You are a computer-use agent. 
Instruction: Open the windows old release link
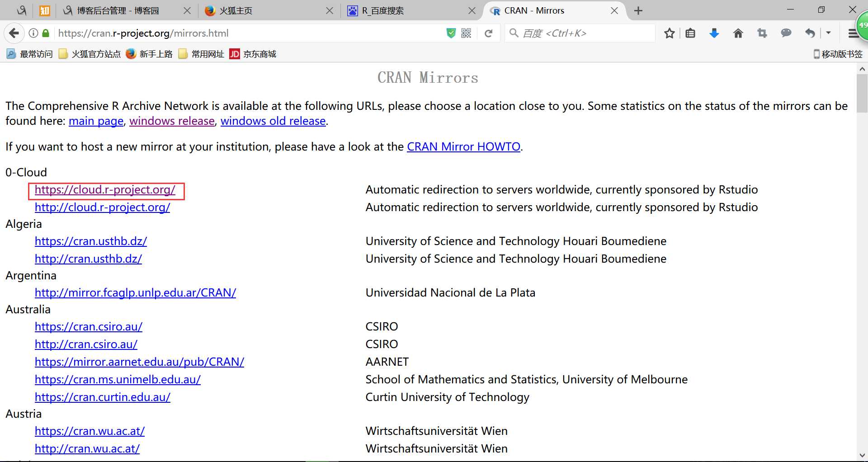point(273,121)
